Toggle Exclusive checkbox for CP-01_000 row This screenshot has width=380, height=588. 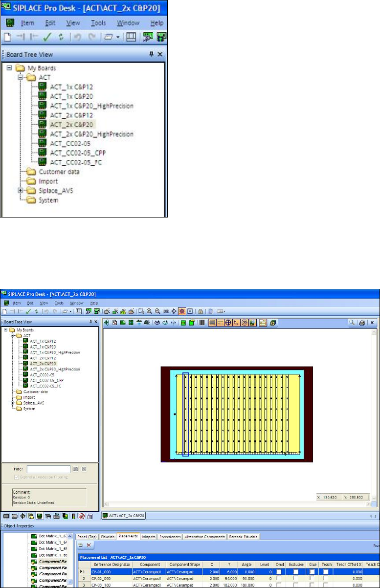[x=296, y=571]
